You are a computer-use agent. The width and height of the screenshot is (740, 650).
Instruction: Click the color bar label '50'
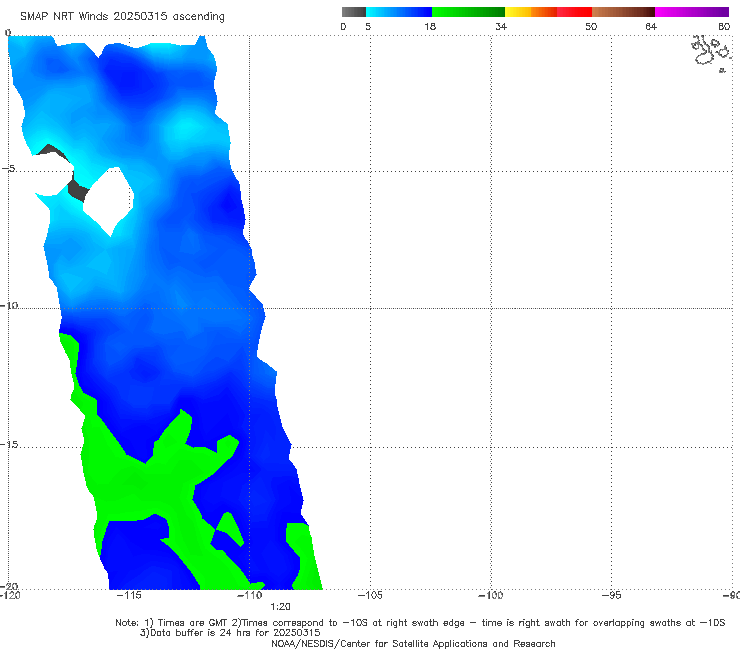tap(591, 26)
